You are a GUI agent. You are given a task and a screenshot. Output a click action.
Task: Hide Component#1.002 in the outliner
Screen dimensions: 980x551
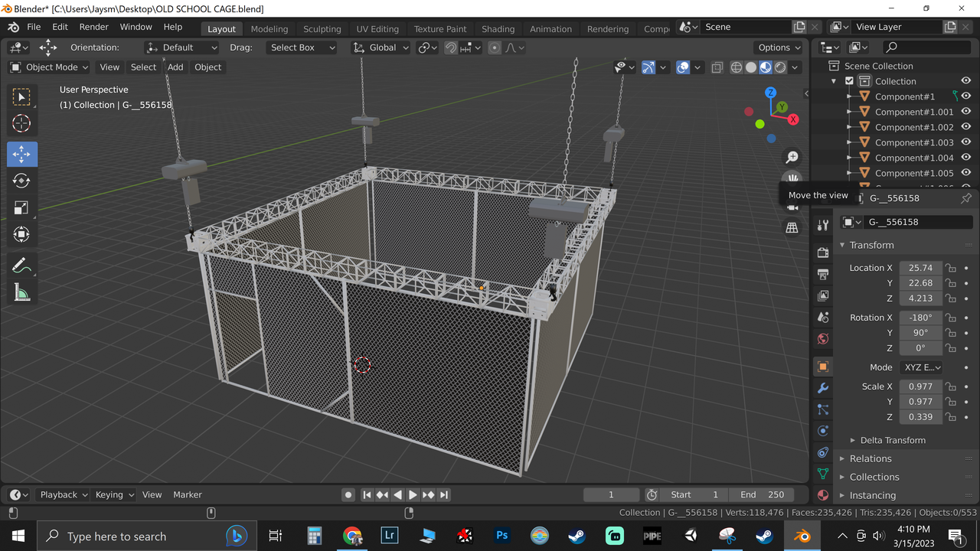pos(965,127)
